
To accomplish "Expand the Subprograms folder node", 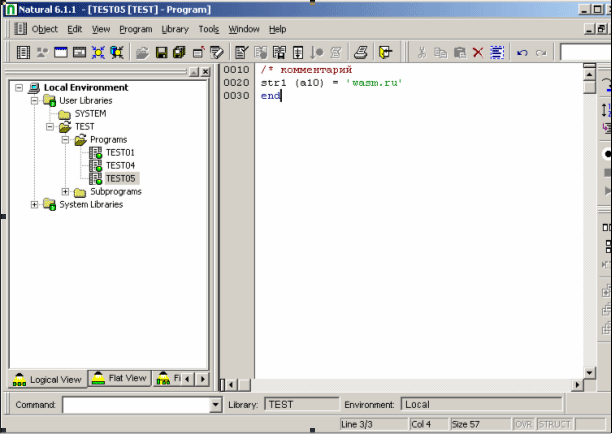I will pyautogui.click(x=66, y=191).
